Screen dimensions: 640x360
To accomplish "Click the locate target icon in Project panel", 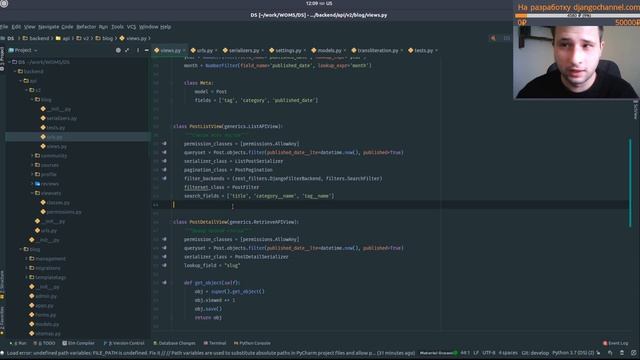I will pyautogui.click(x=118, y=50).
